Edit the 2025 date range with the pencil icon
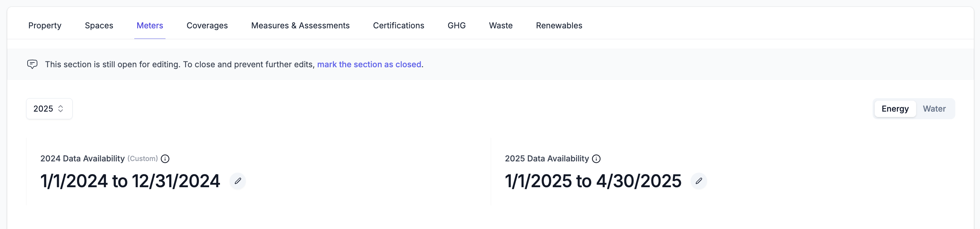980x229 pixels. (x=698, y=181)
